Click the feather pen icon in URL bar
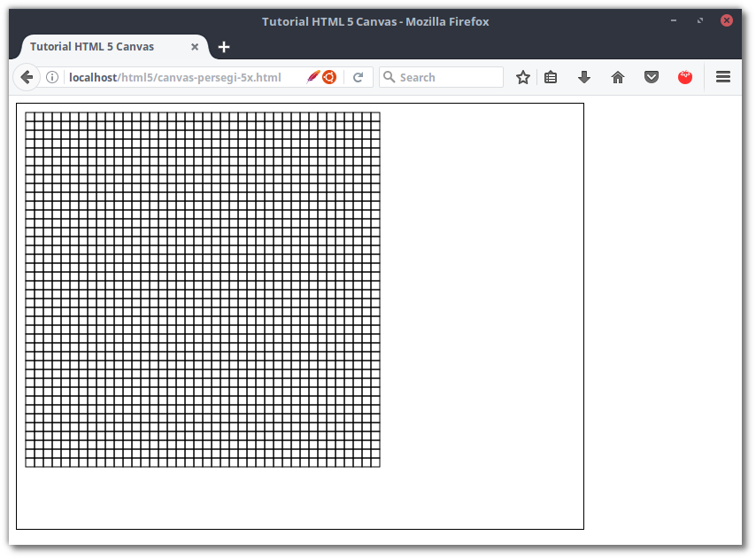Viewport: 756px width, 559px height. (x=313, y=77)
